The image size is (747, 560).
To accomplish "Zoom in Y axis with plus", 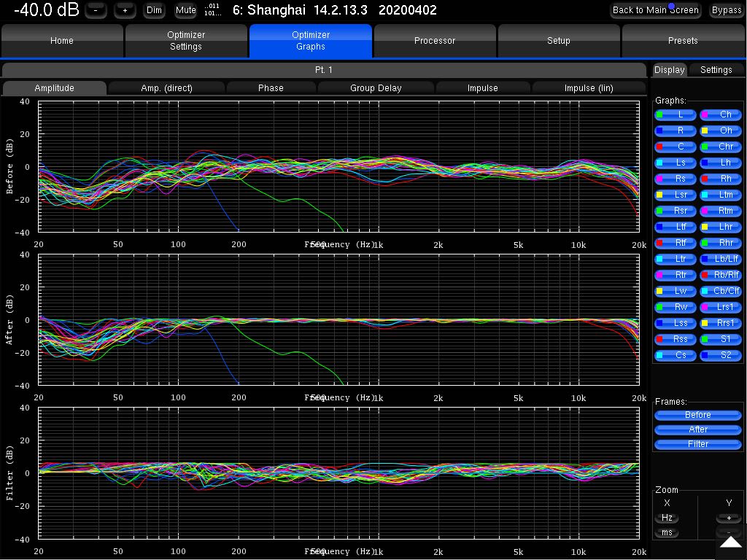I will pos(729,518).
